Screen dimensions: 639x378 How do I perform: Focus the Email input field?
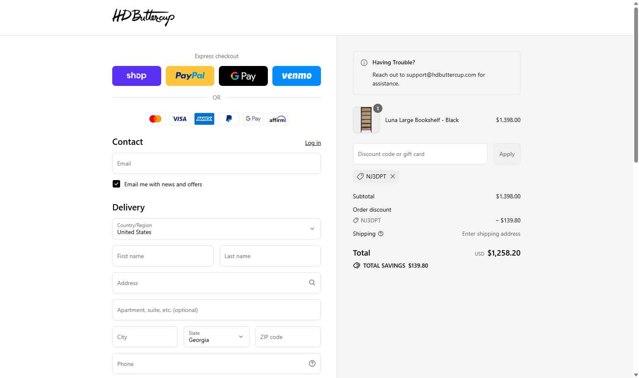[x=216, y=163]
